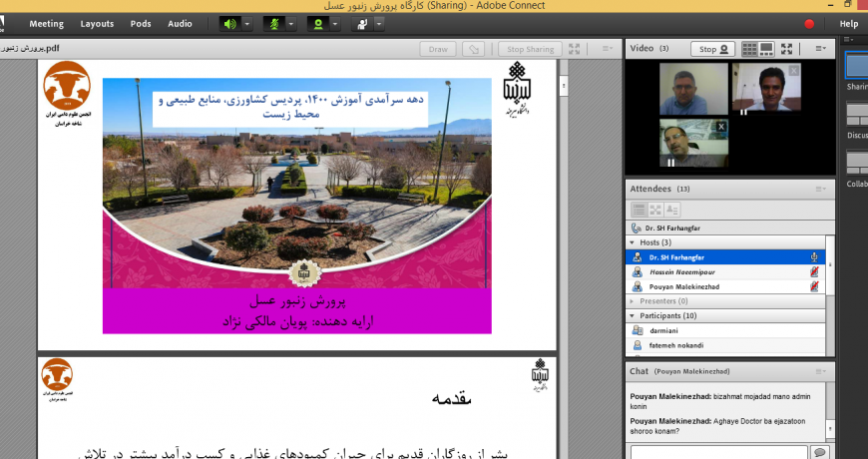868x459 pixels.
Task: Click the raise hand status icon
Action: point(362,24)
